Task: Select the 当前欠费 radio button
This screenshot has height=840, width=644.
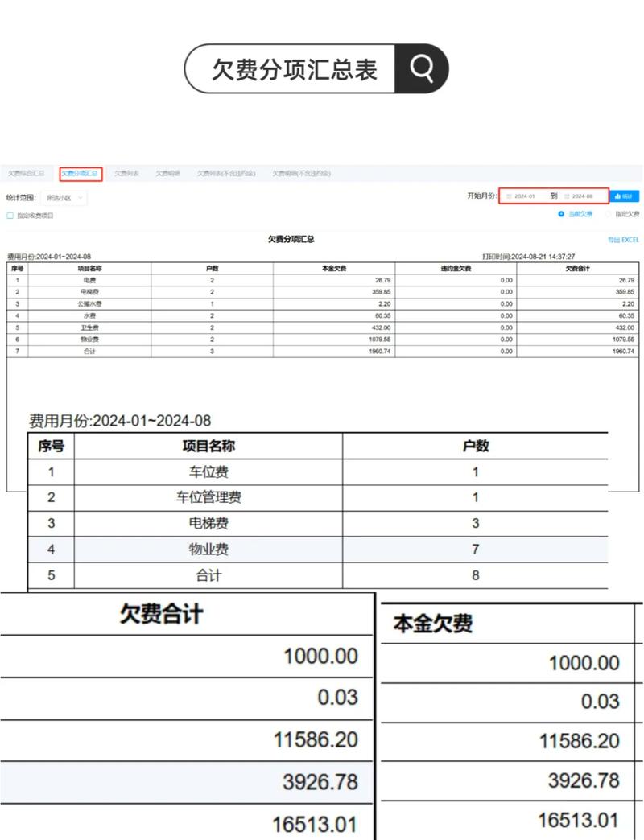Action: [561, 214]
